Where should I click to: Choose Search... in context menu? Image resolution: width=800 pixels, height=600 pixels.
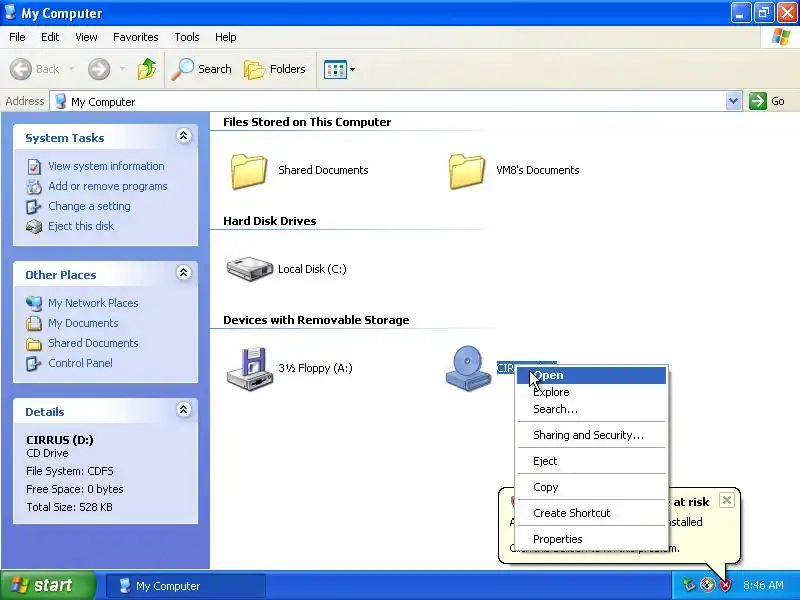click(x=591, y=409)
